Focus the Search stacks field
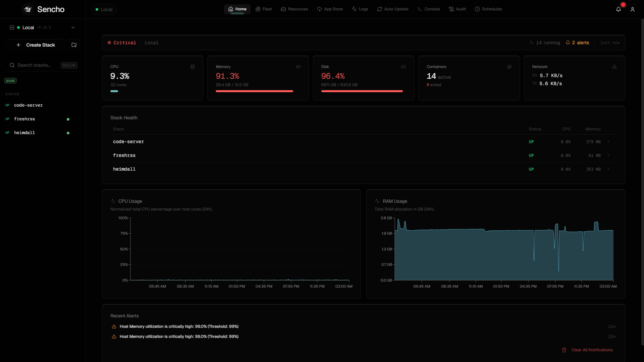This screenshot has height=362, width=644. coord(43,65)
